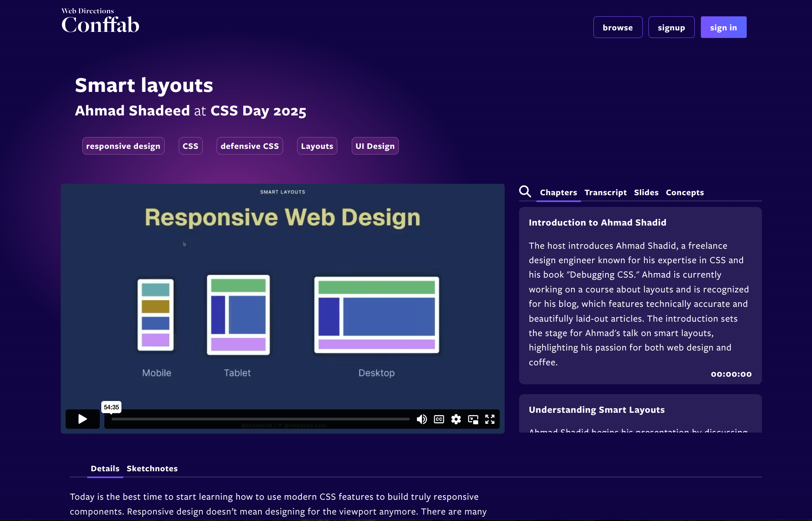Click the defensive CSS tag
This screenshot has height=521, width=812.
250,146
